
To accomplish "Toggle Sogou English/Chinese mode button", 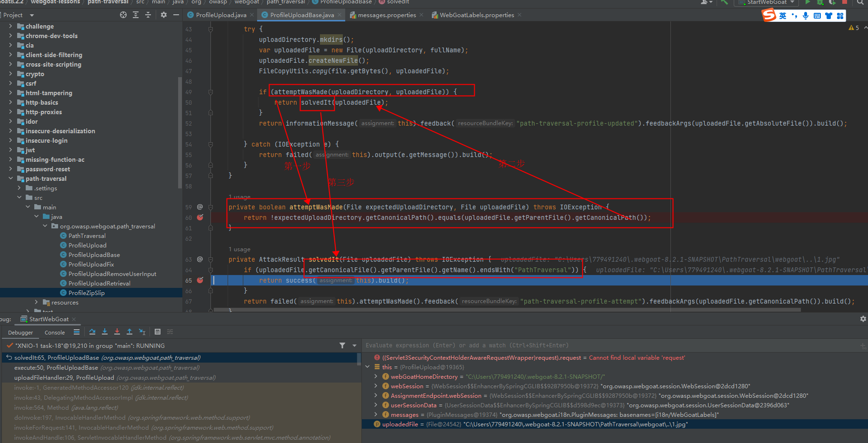I will click(783, 16).
